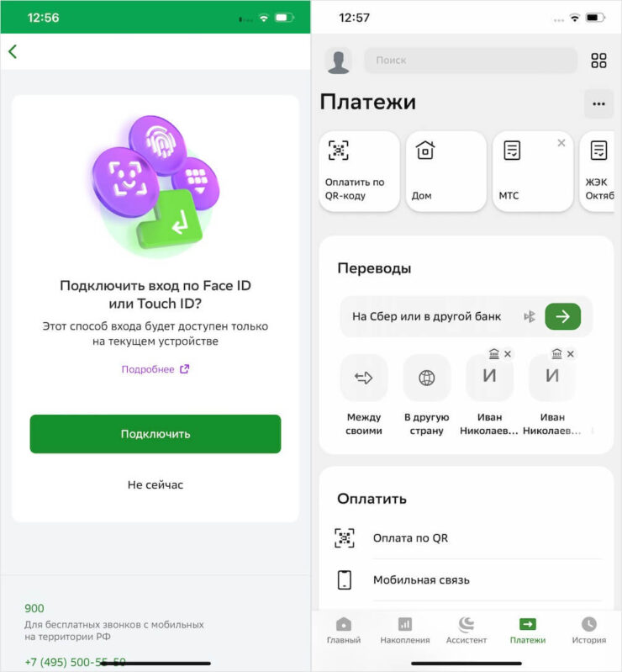The width and height of the screenshot is (622, 672).
Task: Open the profile avatar icon
Action: (339, 61)
